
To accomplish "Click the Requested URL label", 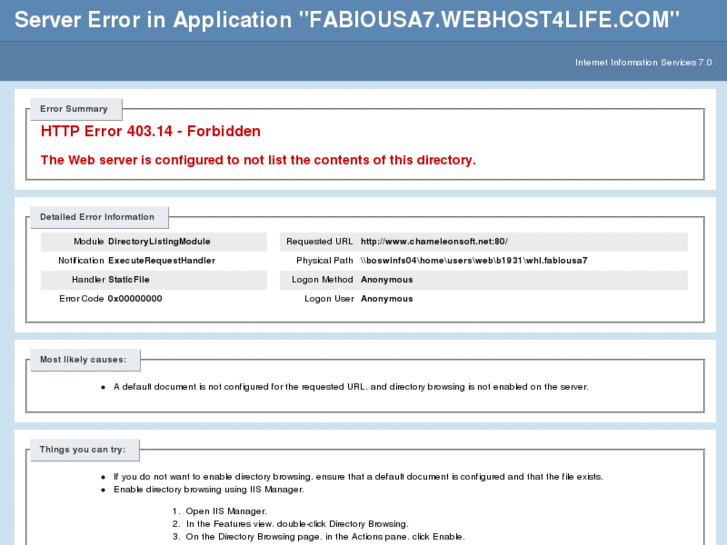I will [319, 242].
